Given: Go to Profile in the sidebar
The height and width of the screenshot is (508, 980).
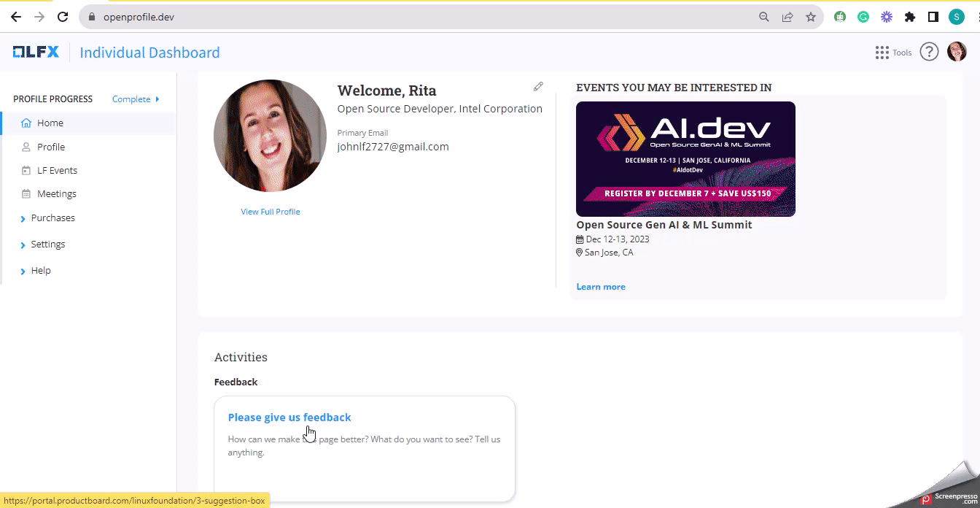Looking at the screenshot, I should 51,147.
